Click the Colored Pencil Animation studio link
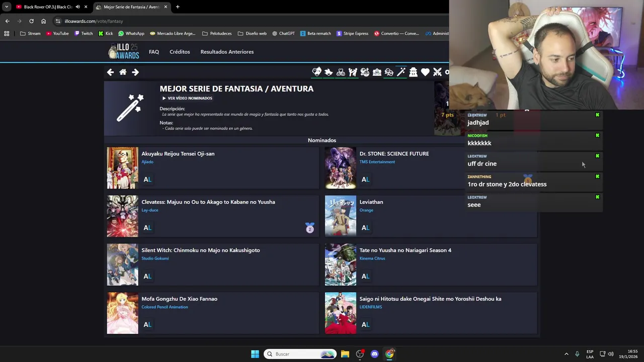 [x=165, y=307]
